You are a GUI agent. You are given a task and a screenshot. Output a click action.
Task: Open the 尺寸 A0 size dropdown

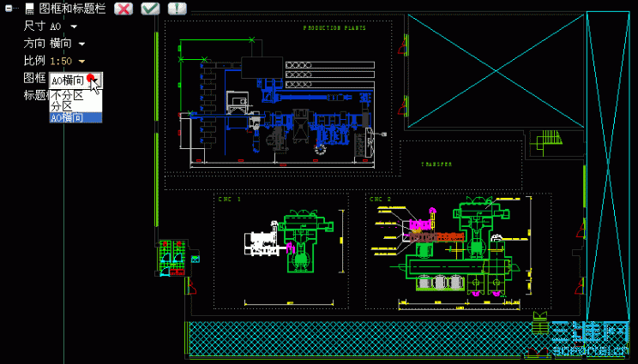(x=74, y=27)
